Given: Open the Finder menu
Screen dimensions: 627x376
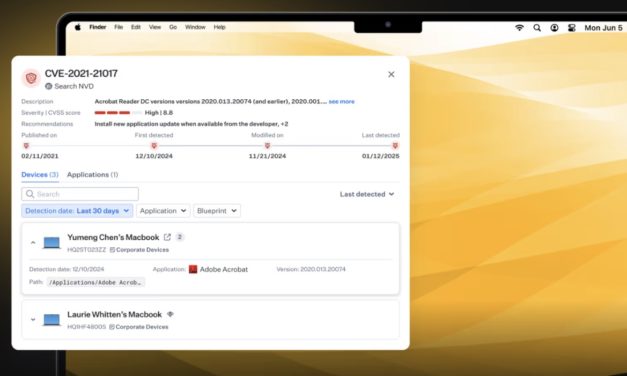Looking at the screenshot, I should (98, 27).
